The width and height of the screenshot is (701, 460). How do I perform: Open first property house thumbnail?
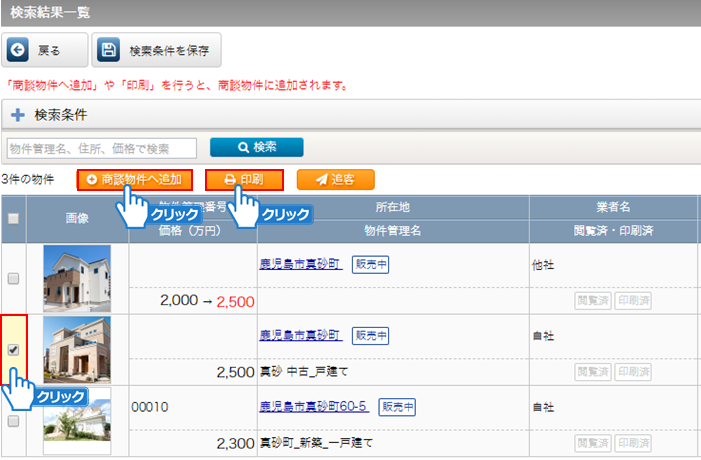[x=77, y=278]
